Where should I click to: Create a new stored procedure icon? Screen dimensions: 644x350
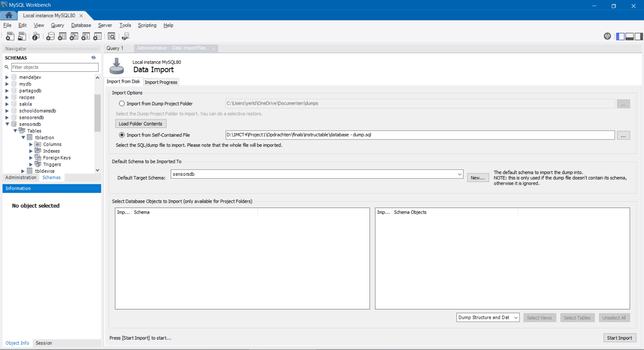[x=86, y=36]
